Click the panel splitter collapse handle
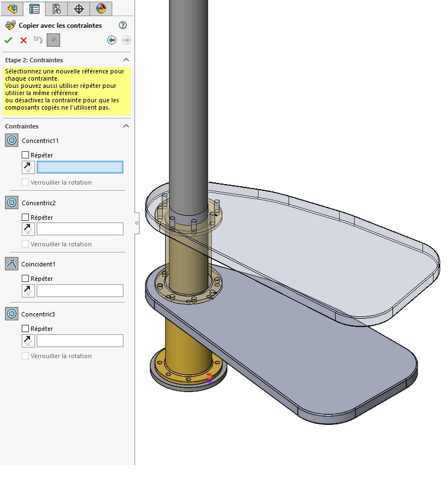This screenshot has height=480, width=448. pyautogui.click(x=137, y=223)
